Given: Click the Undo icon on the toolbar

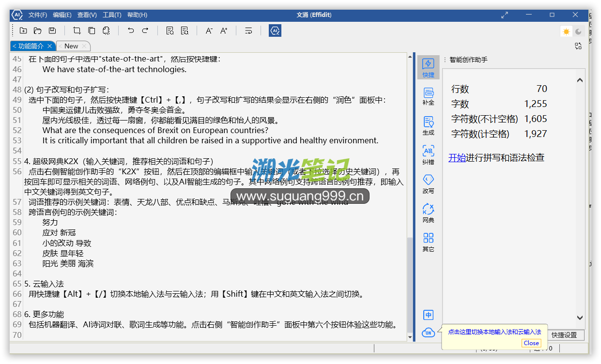Looking at the screenshot, I should coord(130,30).
